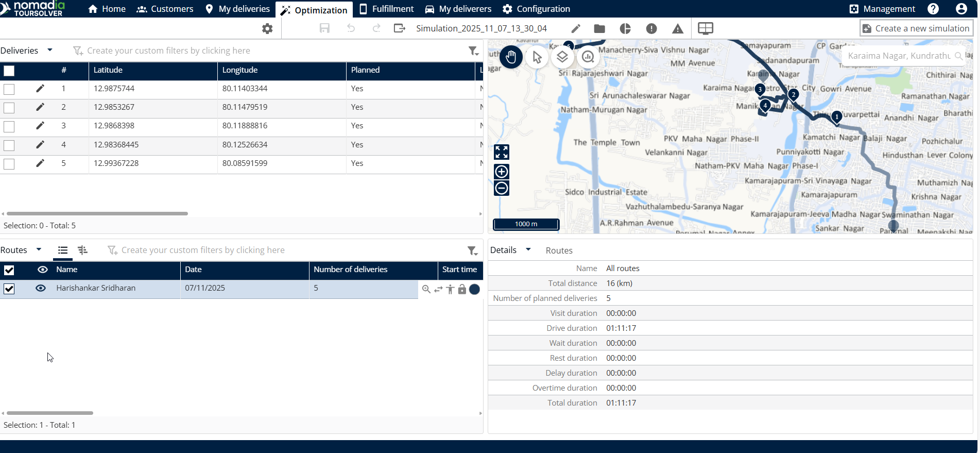Toggle map fullscreen view
Viewport: 980px width, 453px height.
[502, 152]
